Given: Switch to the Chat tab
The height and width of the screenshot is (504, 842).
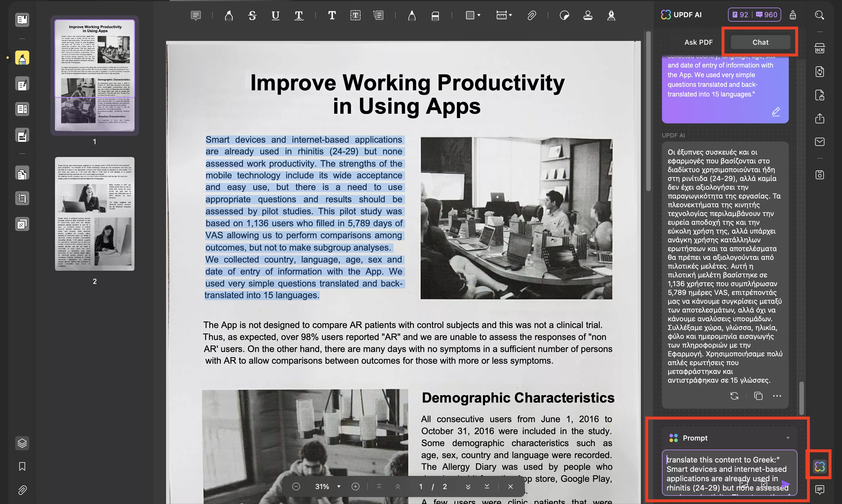Looking at the screenshot, I should coord(760,42).
